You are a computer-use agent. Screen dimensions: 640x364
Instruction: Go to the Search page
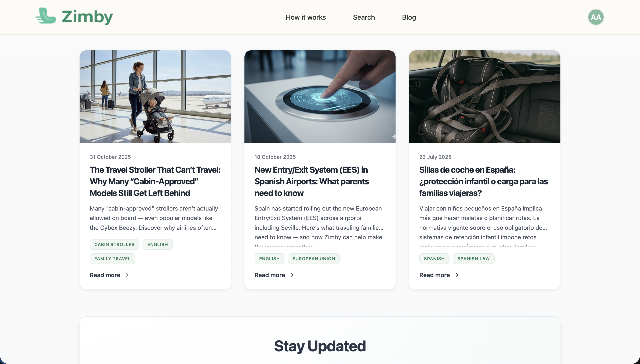point(364,17)
